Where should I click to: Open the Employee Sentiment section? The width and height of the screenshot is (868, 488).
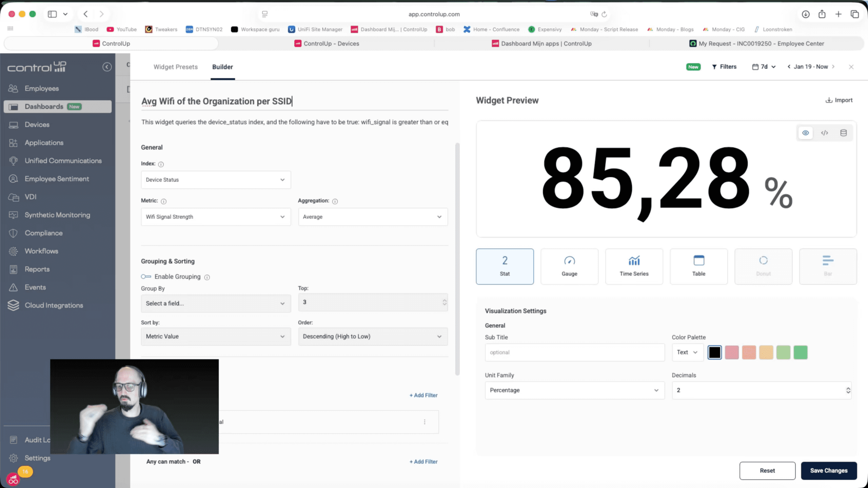[57, 179]
